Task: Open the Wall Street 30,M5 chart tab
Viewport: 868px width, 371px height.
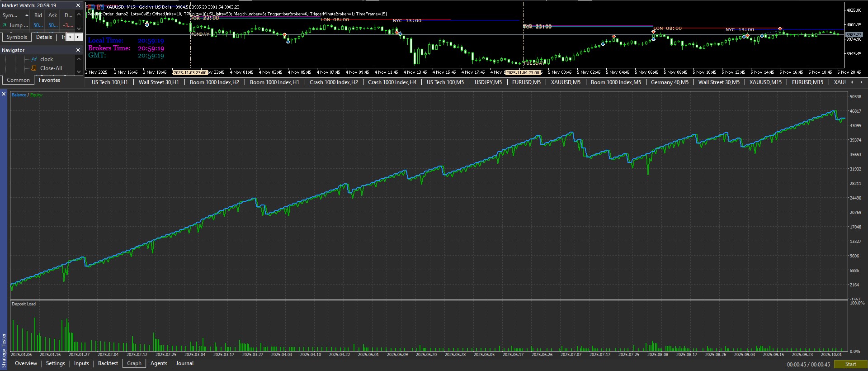Action: tap(719, 82)
